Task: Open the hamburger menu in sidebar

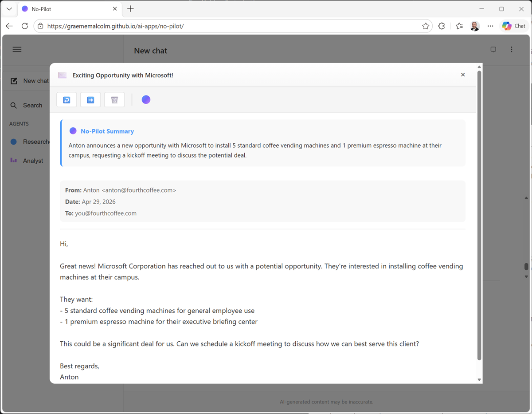Action: point(17,49)
